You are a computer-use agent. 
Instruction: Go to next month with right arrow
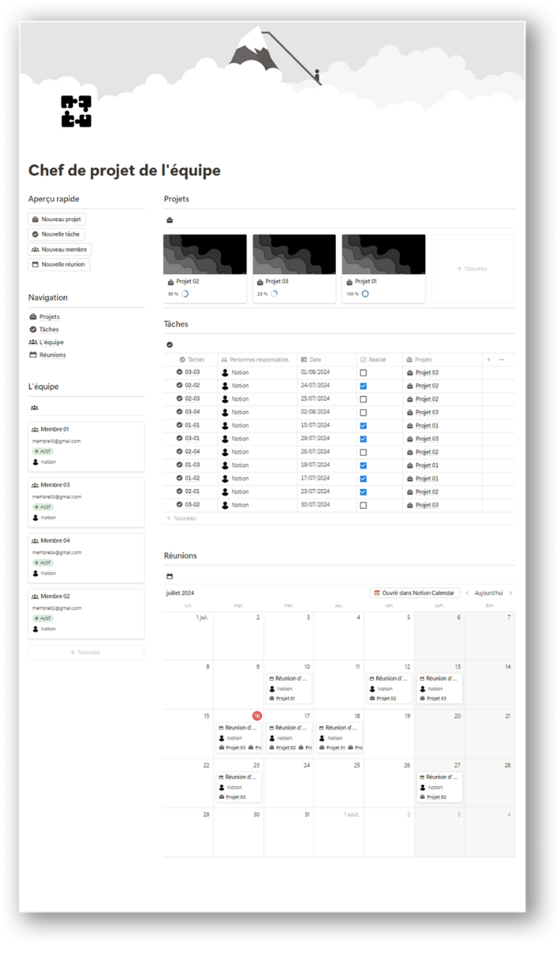(511, 593)
